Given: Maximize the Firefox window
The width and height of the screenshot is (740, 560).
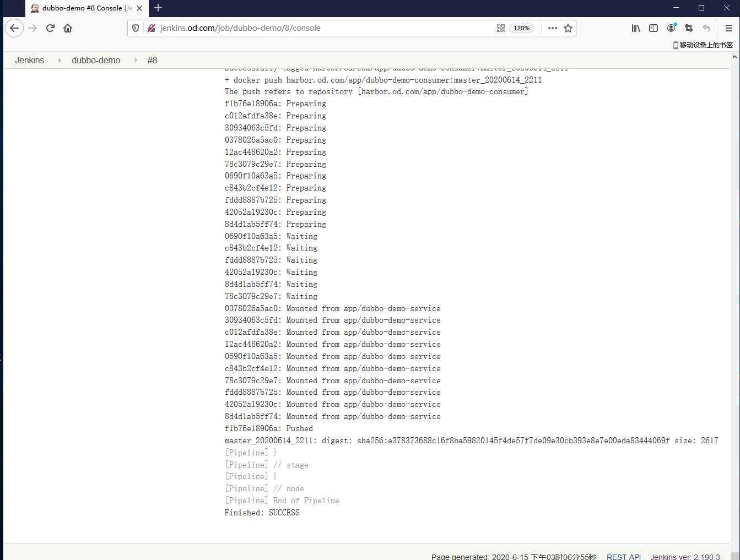Looking at the screenshot, I should click(x=701, y=8).
